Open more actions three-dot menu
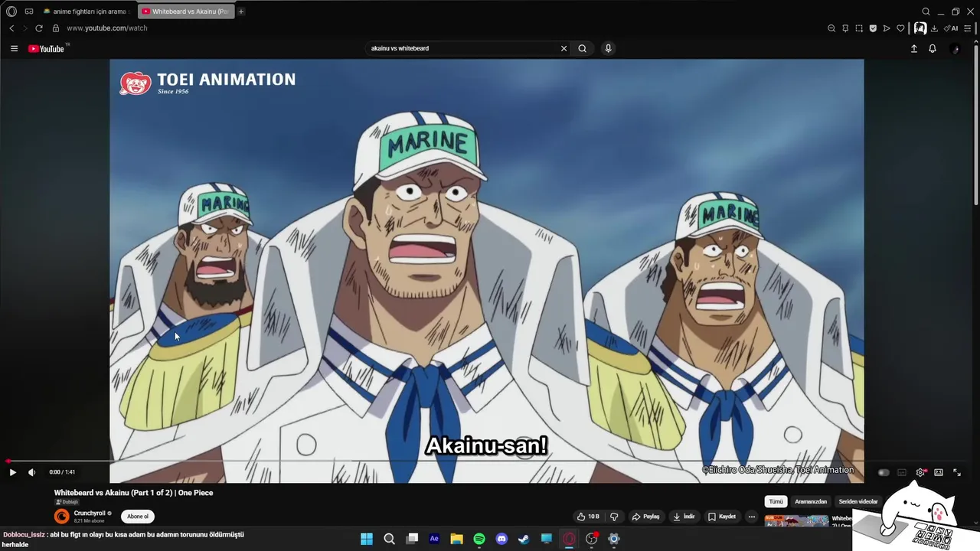Image resolution: width=980 pixels, height=551 pixels. coord(752,517)
